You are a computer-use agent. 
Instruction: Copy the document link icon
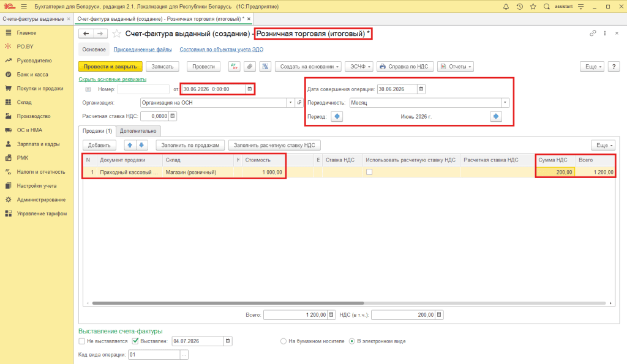click(x=593, y=33)
